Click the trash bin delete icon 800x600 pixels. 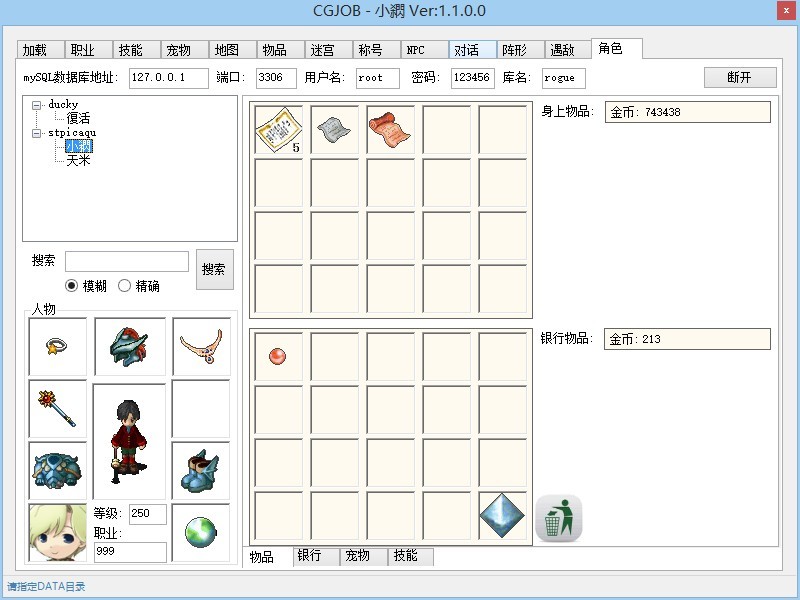click(559, 518)
